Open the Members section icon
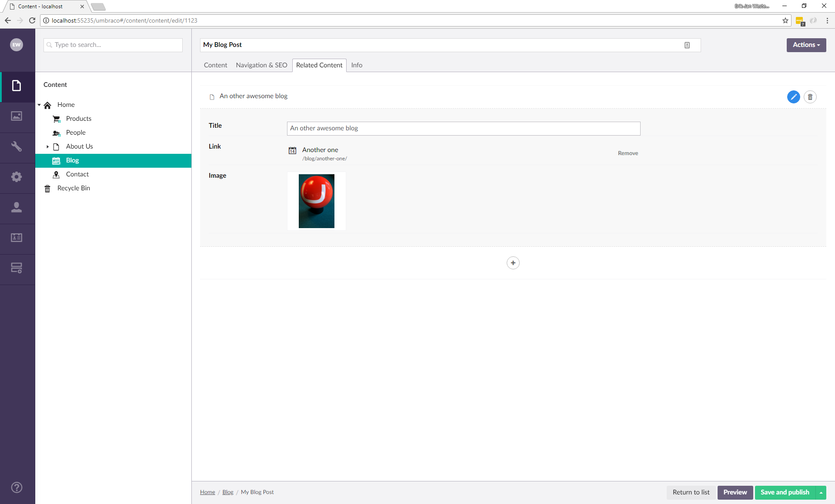This screenshot has height=504, width=835. pos(17,238)
